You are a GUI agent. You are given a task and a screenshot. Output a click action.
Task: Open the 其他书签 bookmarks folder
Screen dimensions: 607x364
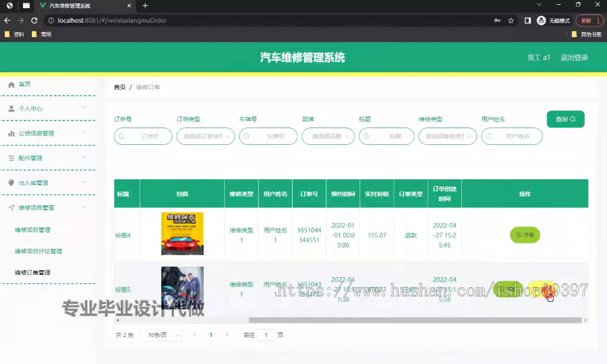(587, 34)
